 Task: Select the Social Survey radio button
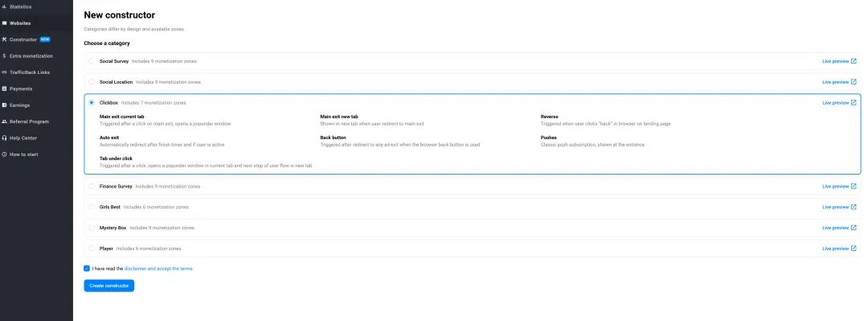tap(92, 61)
